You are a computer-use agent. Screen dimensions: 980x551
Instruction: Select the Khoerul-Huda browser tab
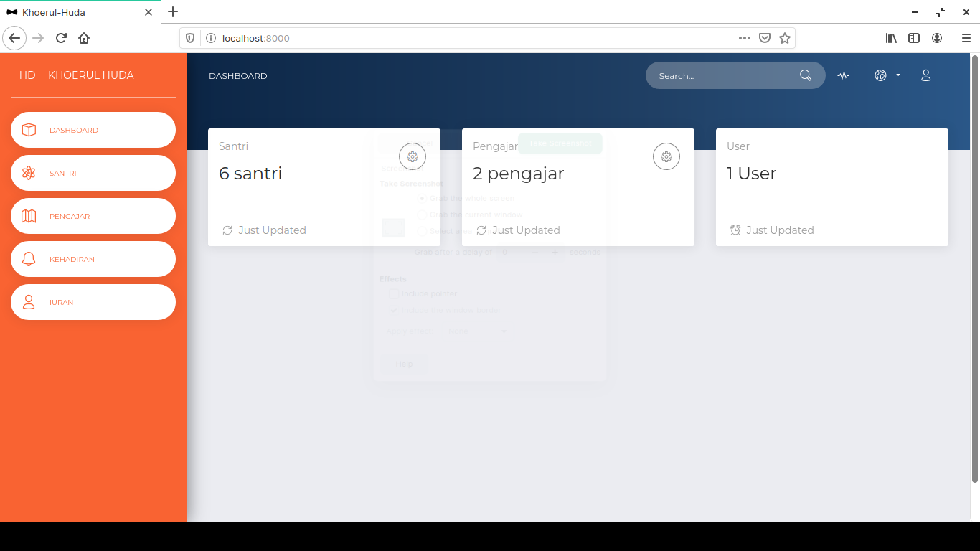pos(80,12)
